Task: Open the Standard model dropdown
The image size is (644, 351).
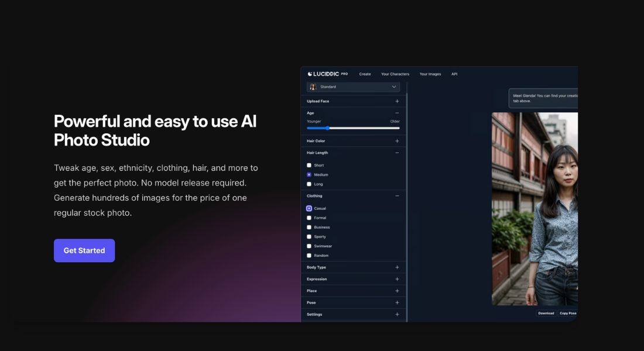Action: click(353, 87)
